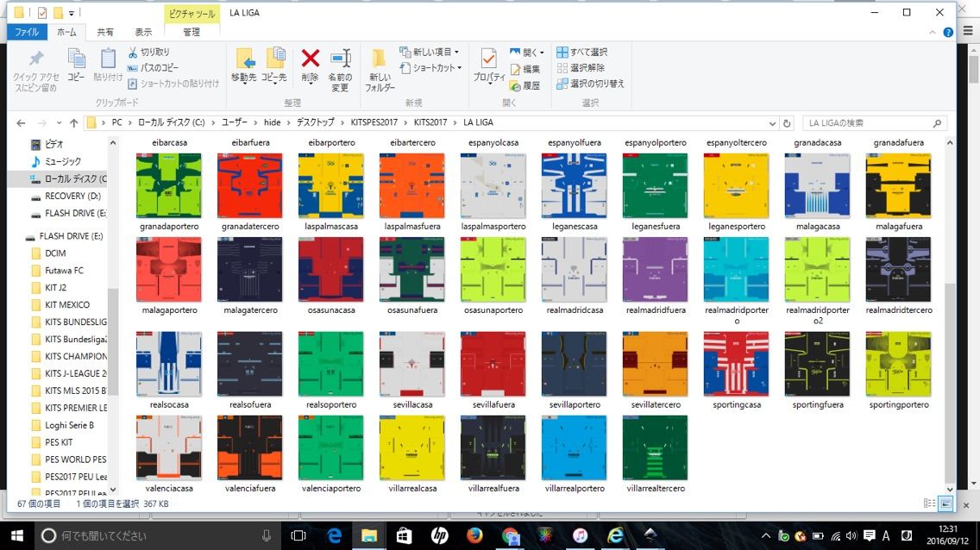This screenshot has height=550, width=980.
Task: Click the Up one level arrow
Action: (x=73, y=123)
